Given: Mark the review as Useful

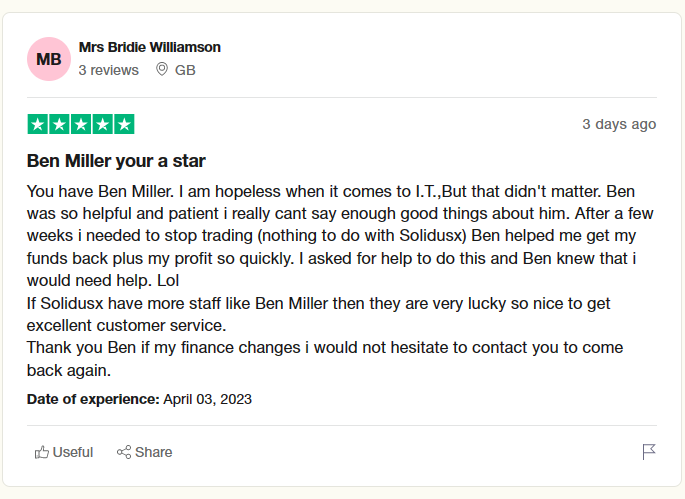Looking at the screenshot, I should click(64, 452).
